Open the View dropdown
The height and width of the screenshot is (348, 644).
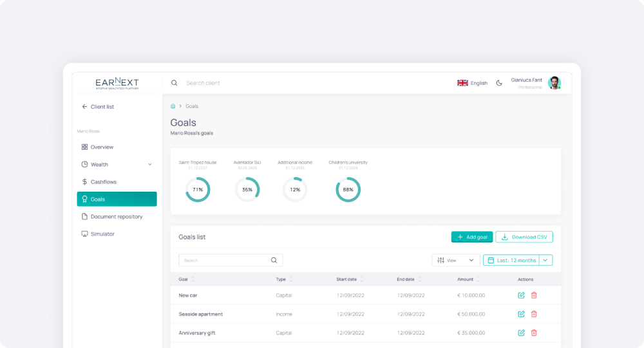pyautogui.click(x=455, y=261)
